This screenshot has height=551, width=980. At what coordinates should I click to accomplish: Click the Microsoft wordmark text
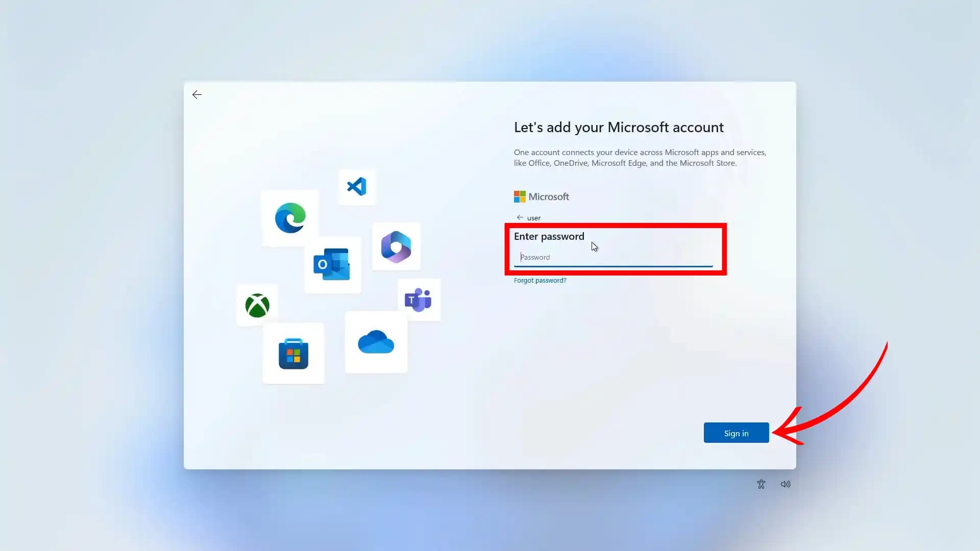549,196
